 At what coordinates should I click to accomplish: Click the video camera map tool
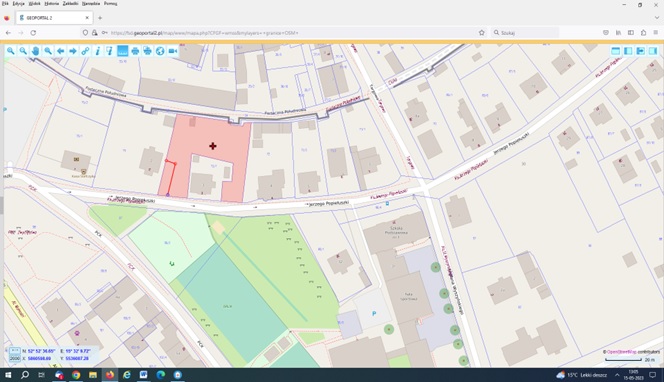(173, 51)
